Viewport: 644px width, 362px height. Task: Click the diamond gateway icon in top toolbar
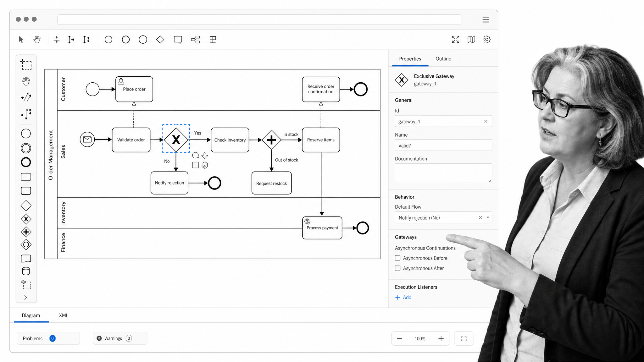160,40
